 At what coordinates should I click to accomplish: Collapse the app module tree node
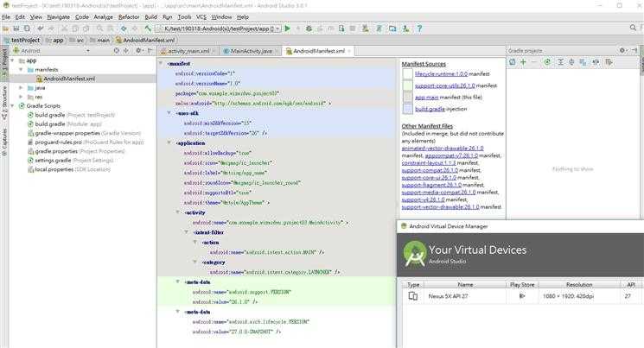[12, 60]
